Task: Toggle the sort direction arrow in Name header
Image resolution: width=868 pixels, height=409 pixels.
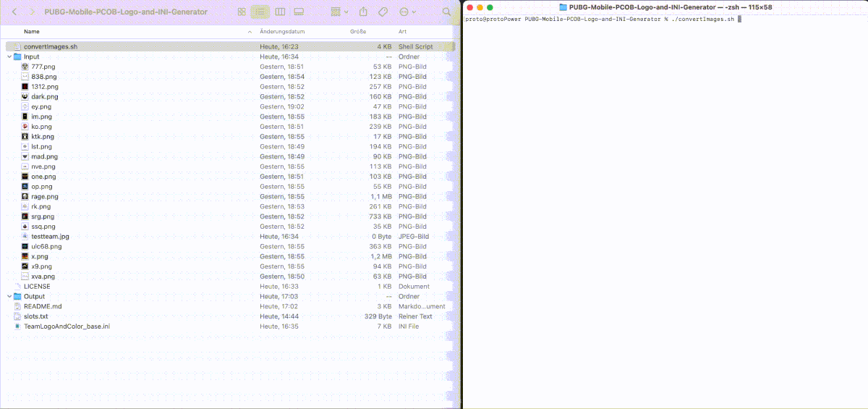Action: point(250,32)
